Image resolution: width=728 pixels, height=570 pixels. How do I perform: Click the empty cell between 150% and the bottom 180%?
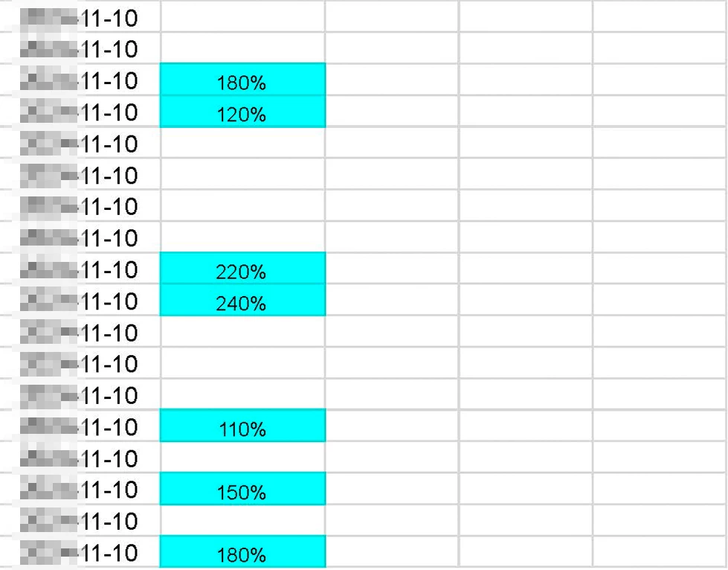[242, 520]
